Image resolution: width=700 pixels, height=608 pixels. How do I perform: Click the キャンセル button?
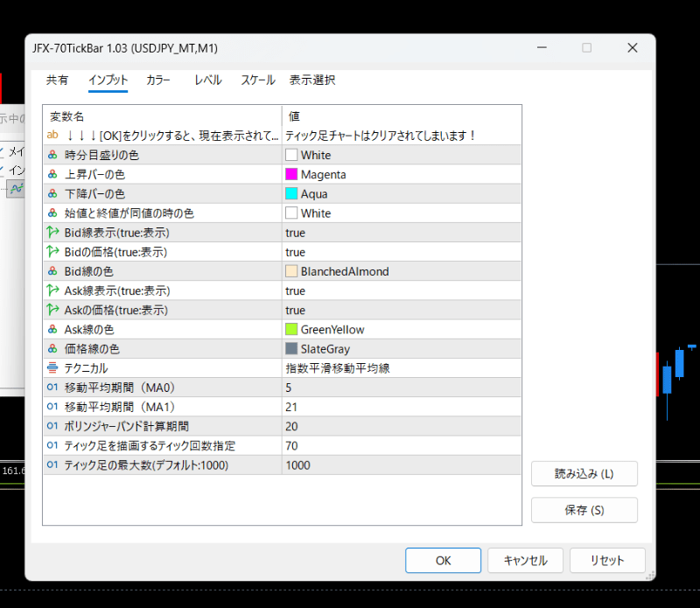(x=526, y=560)
